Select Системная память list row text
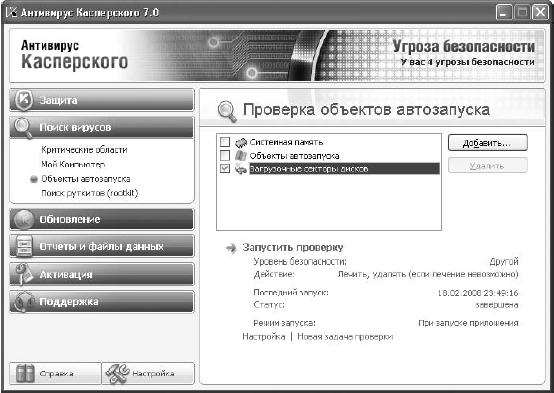 [x=286, y=142]
